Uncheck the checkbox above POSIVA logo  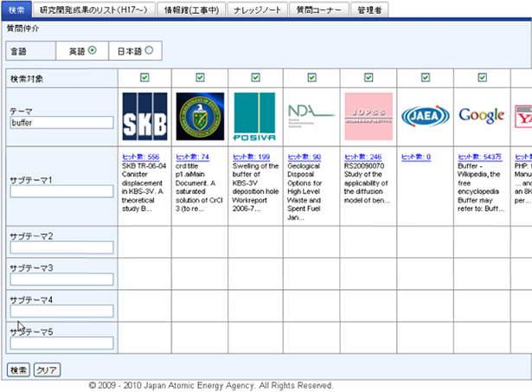coord(256,78)
